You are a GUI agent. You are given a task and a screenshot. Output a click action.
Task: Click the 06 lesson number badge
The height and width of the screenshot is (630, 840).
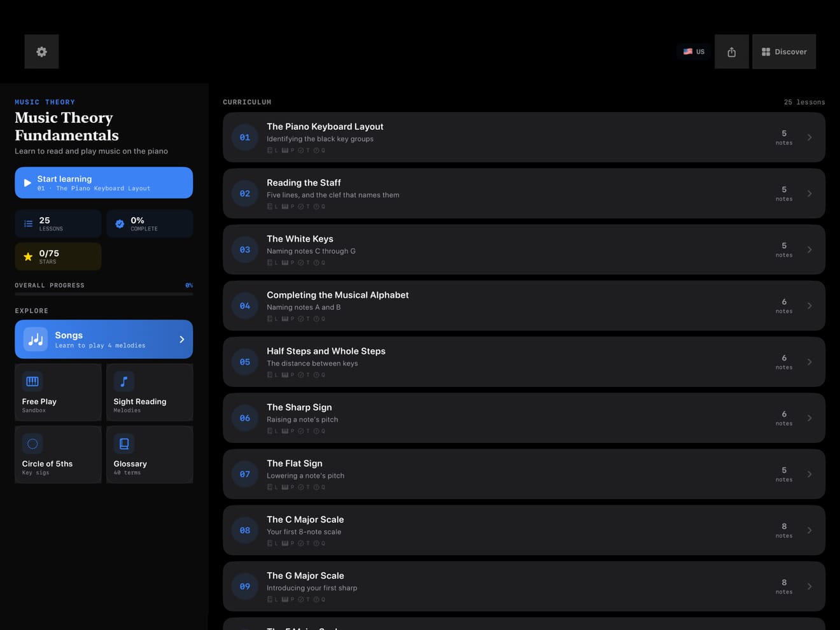(245, 418)
